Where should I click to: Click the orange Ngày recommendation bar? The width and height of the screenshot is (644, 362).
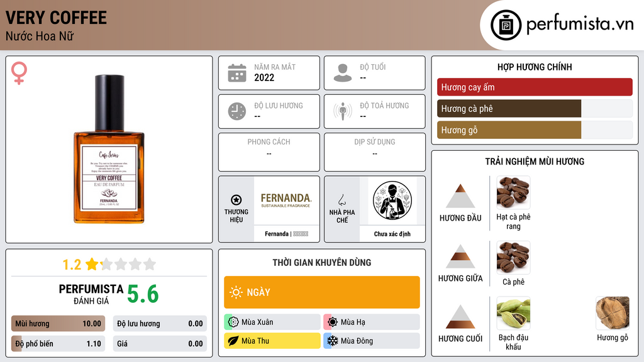coord(321,292)
